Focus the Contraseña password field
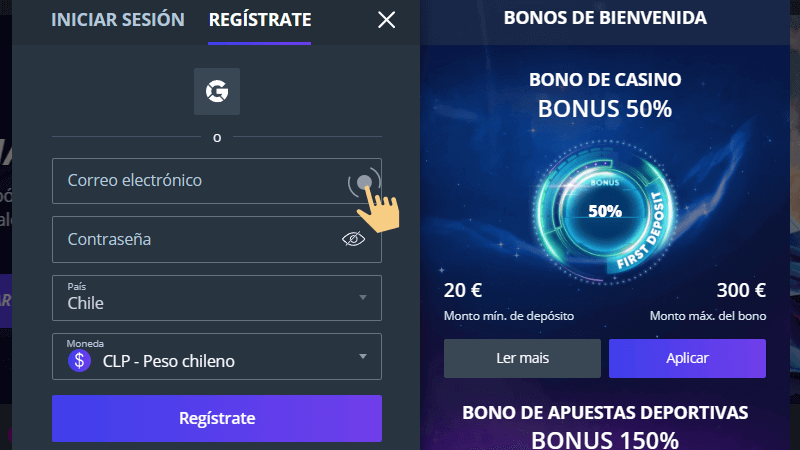800x450 pixels. 190,239
